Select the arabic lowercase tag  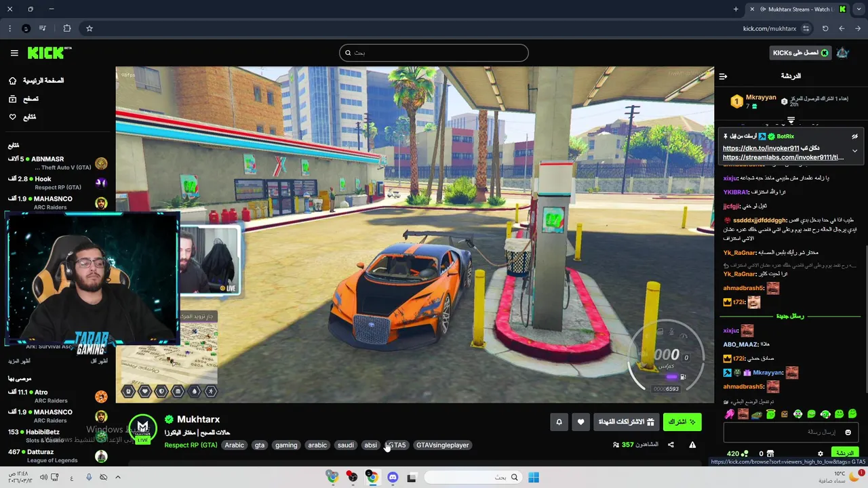tap(317, 445)
